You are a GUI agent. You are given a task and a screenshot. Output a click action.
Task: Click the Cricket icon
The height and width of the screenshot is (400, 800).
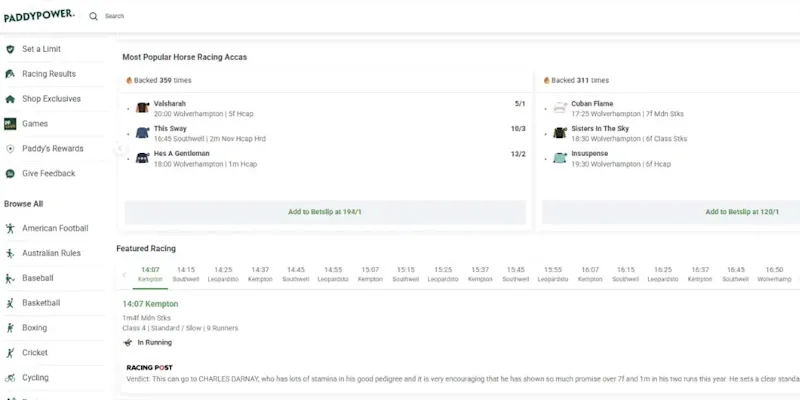pyautogui.click(x=10, y=353)
